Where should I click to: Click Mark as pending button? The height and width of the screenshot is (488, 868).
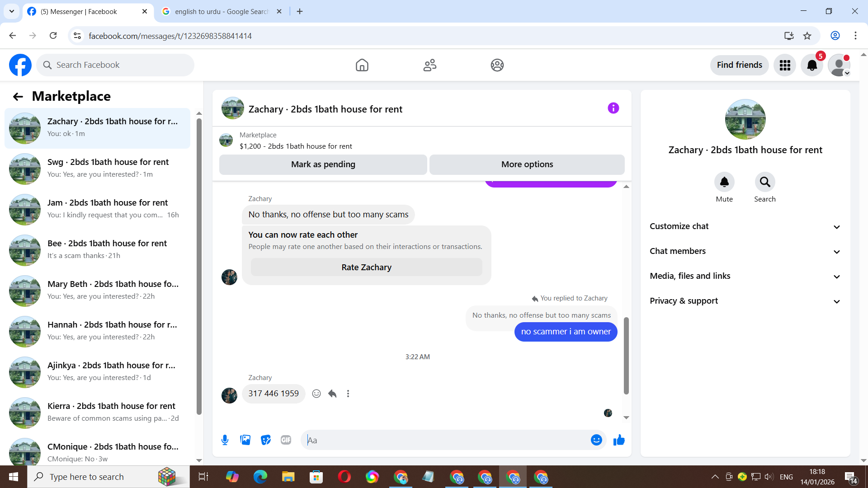tap(323, 164)
